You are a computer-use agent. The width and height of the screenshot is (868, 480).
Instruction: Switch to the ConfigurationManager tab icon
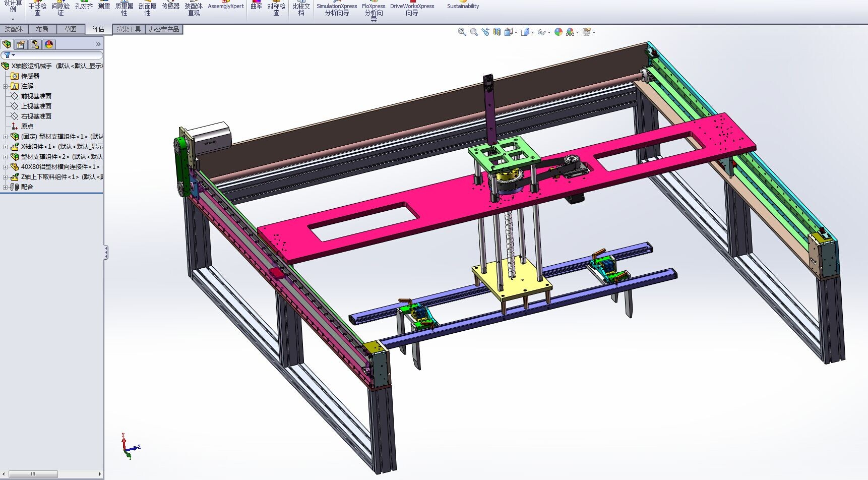point(35,44)
